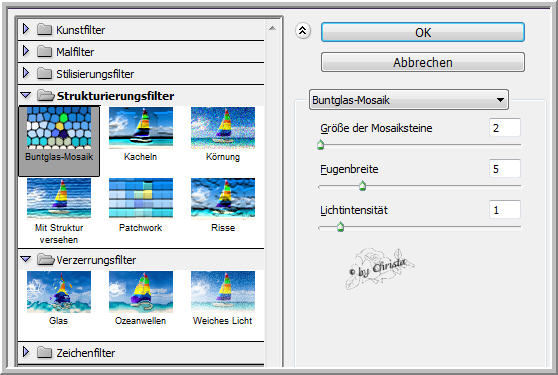
Task: Select the Glas filter thumbnail
Action: pos(59,291)
